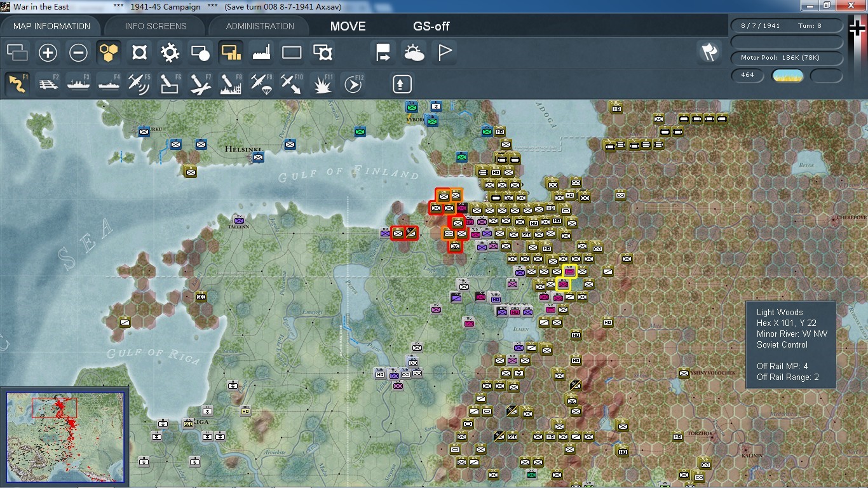Select F4 Amphibious transport mode
The height and width of the screenshot is (488, 868).
pyautogui.click(x=109, y=83)
